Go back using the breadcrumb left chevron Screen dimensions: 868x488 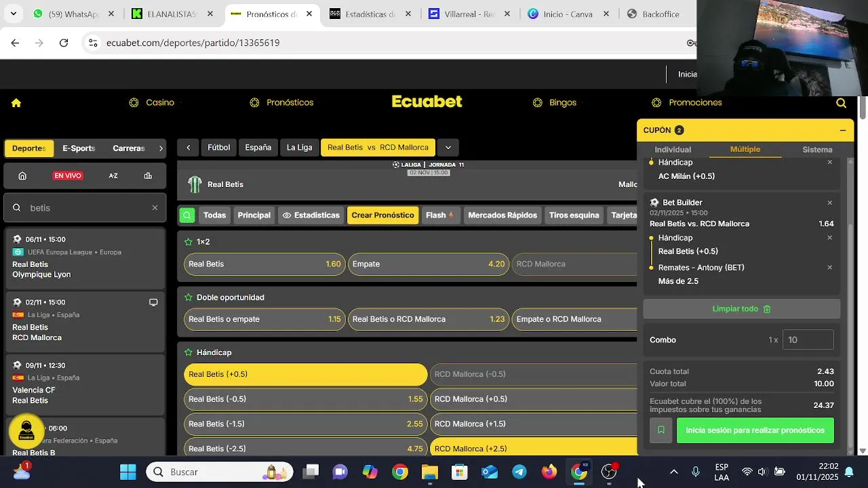[x=188, y=148]
